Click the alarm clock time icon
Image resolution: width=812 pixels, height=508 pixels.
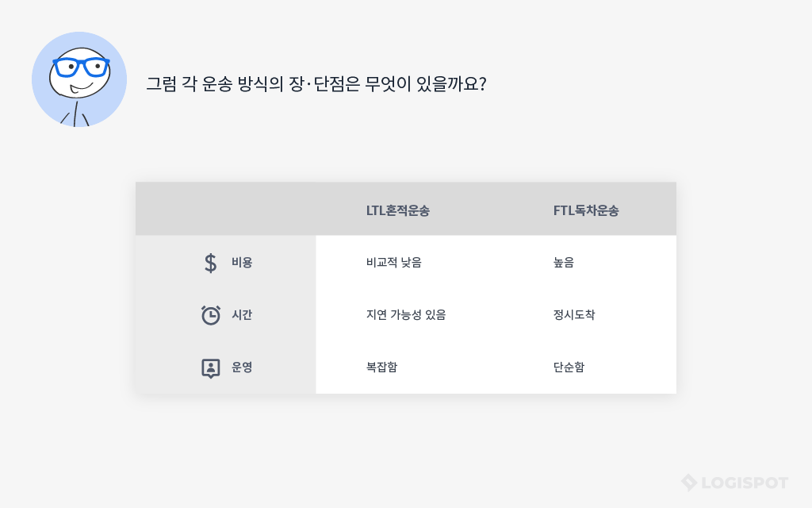(x=210, y=315)
